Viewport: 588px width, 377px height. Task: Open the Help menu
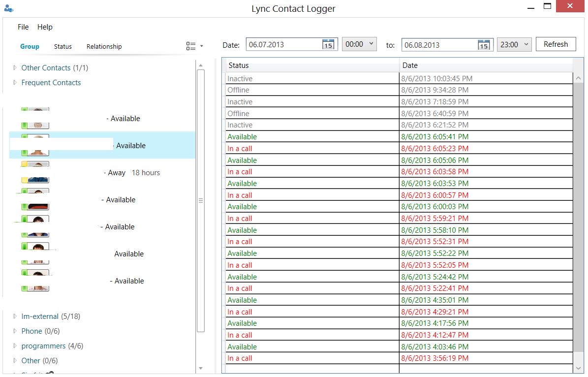45,27
